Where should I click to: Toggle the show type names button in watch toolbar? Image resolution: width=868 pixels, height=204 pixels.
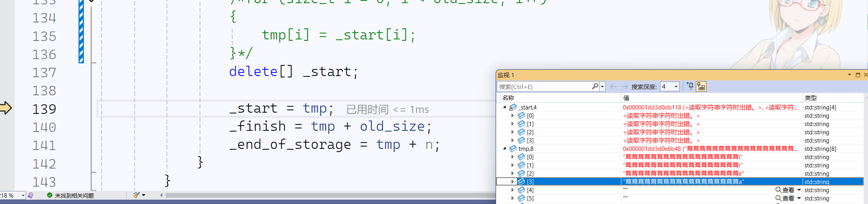(x=701, y=86)
